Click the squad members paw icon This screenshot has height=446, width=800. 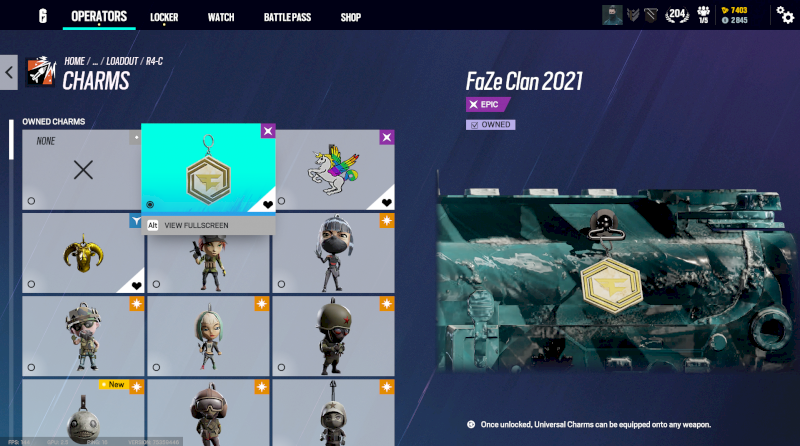[x=704, y=15]
